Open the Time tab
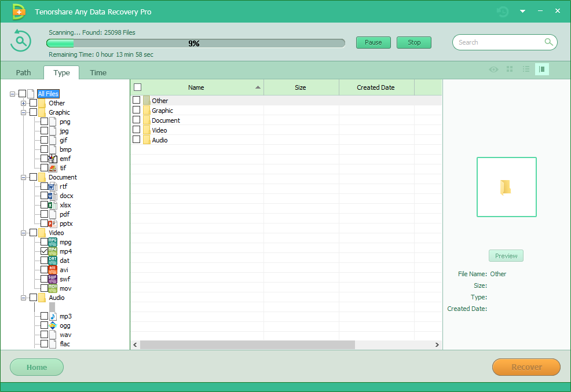 click(x=97, y=72)
